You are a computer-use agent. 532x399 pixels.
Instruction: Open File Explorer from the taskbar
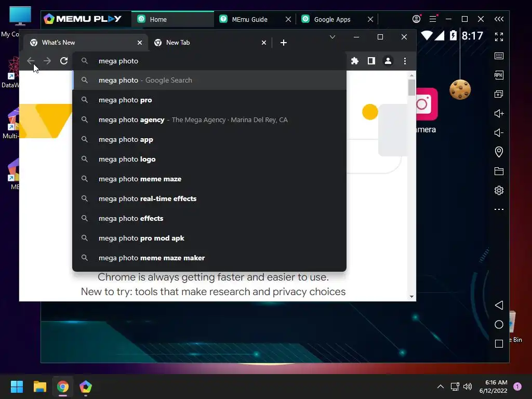click(x=39, y=387)
